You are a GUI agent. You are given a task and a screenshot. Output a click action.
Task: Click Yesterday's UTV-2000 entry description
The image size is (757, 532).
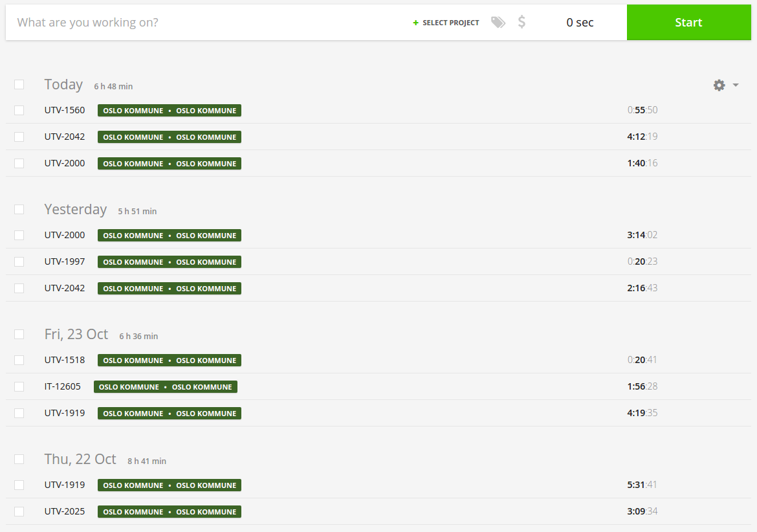click(65, 235)
